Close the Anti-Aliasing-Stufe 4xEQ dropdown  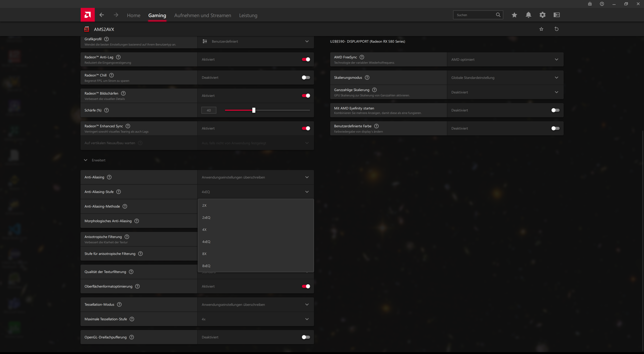[255, 192]
